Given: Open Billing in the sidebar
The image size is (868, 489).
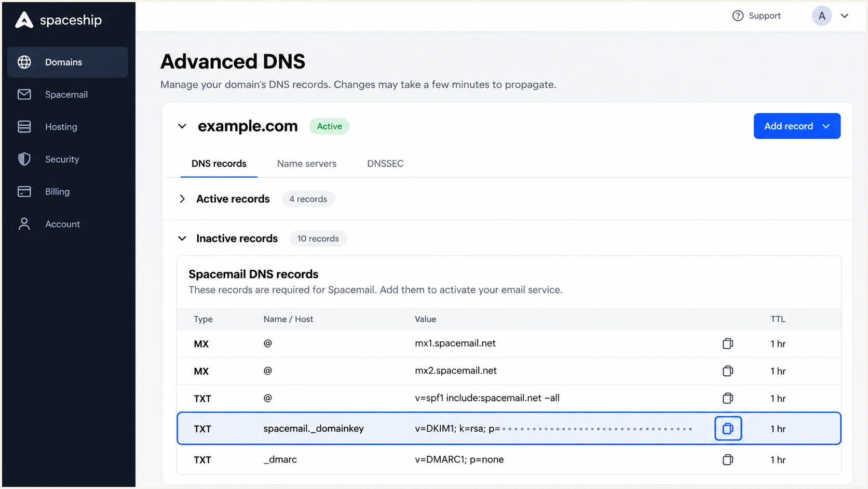Looking at the screenshot, I should (67, 191).
